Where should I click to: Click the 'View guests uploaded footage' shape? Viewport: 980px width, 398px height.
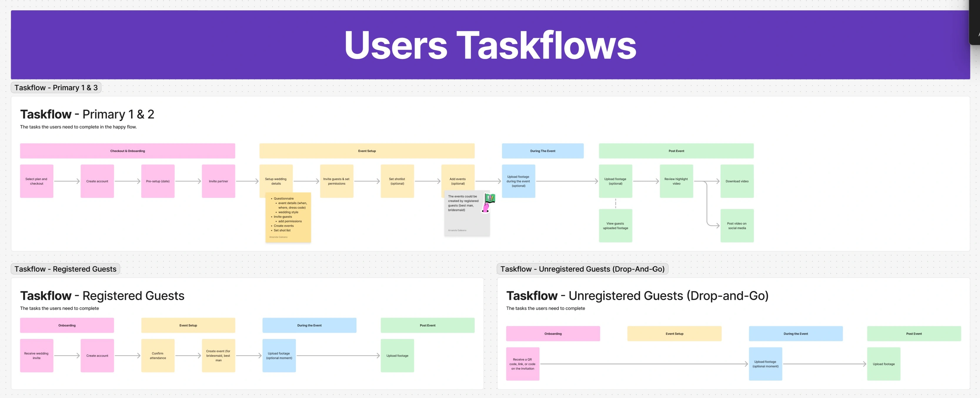pos(615,225)
